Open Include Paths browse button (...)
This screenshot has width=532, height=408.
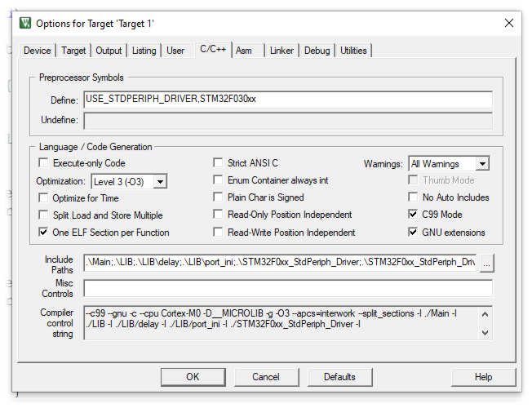486,263
